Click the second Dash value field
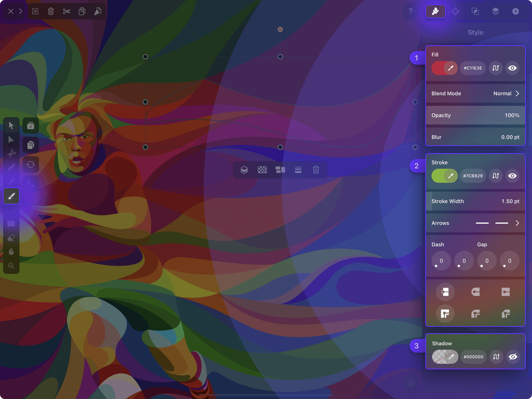Viewport: 532px width, 399px height. (464, 261)
